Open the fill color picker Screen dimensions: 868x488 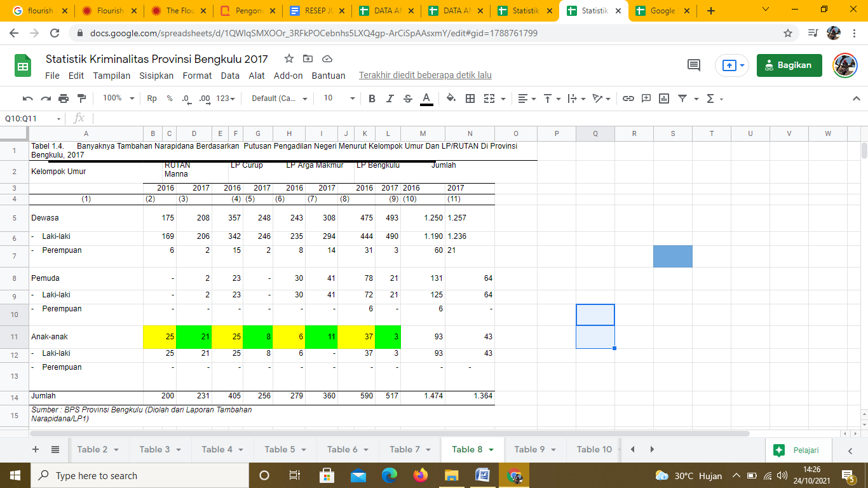pyautogui.click(x=451, y=98)
